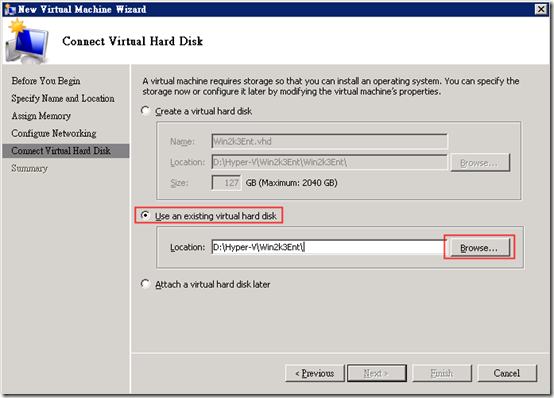Select the Connect Virtual Hard Disk step
The width and height of the screenshot is (554, 398).
pyautogui.click(x=66, y=151)
